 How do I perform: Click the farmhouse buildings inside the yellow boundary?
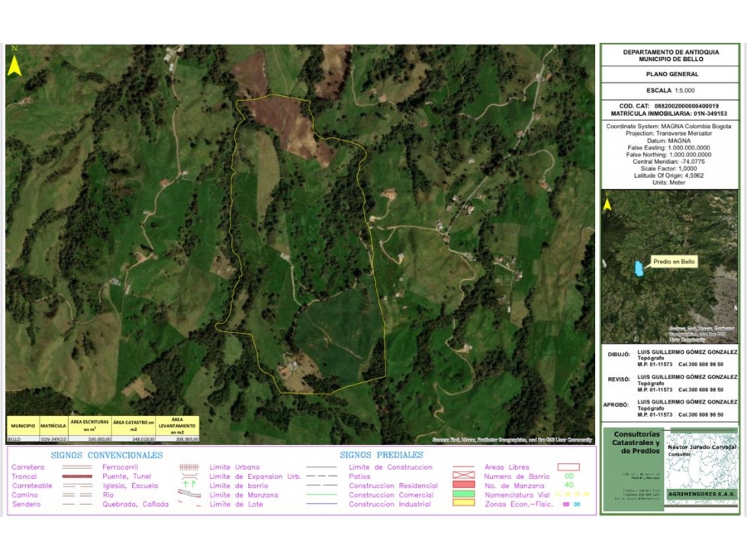click(289, 367)
